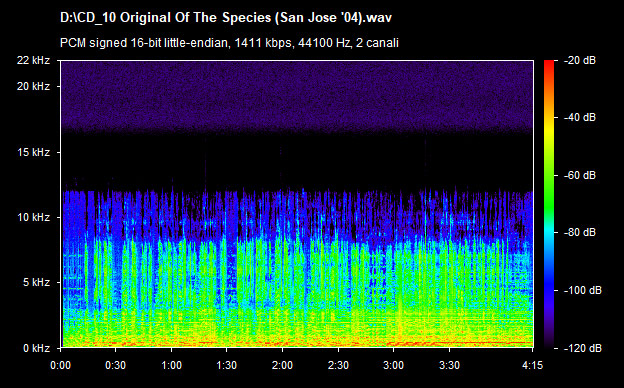Screen dimensions: 624x388
Task: Click the 22 kHz frequency axis label
Action: click(33, 60)
